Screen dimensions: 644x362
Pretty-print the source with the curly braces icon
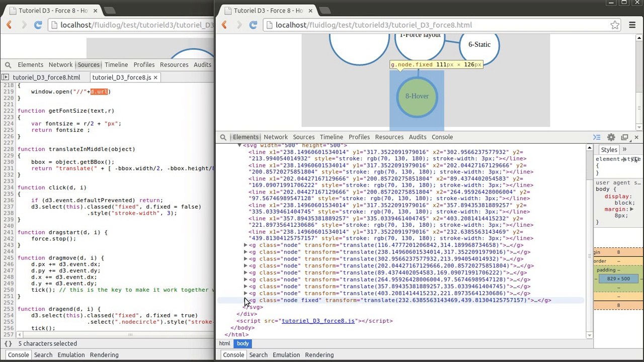click(x=8, y=344)
